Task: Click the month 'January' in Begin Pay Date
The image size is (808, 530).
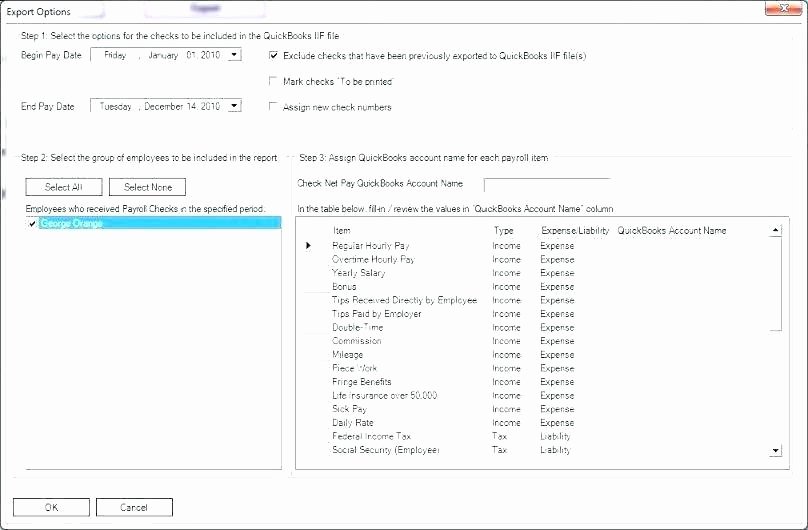Action: coord(163,55)
